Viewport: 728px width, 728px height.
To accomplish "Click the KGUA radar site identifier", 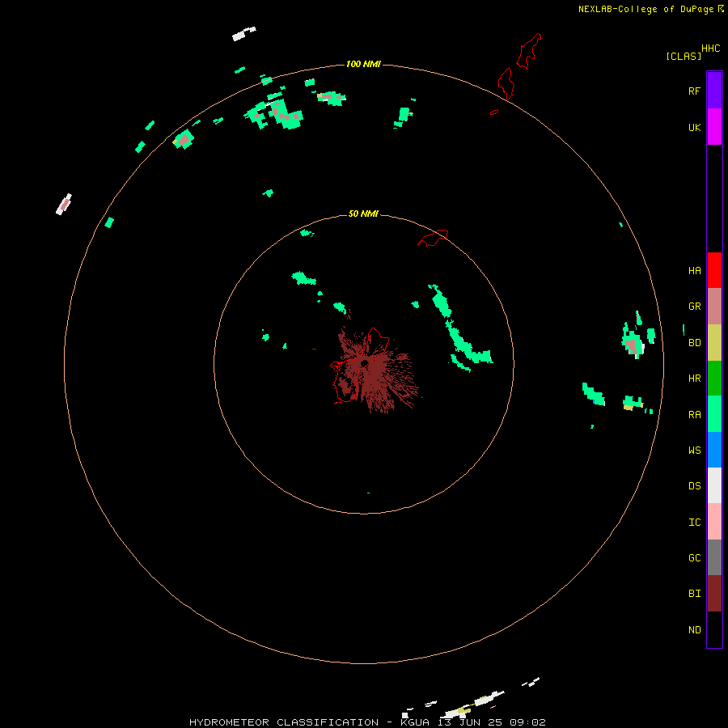I will pyautogui.click(x=415, y=722).
